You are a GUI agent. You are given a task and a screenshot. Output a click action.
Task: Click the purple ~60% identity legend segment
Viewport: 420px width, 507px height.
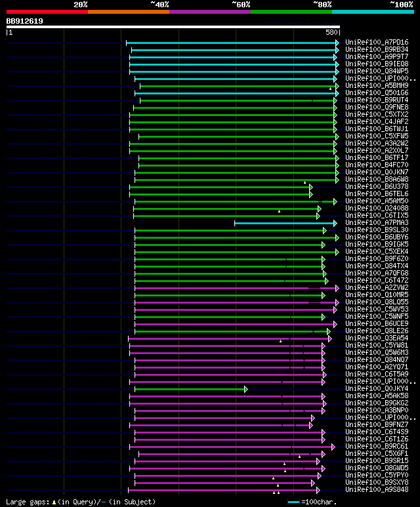(x=210, y=12)
